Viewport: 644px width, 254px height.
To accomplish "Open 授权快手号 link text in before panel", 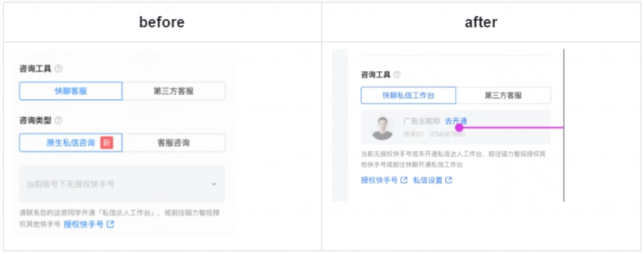I will (83, 224).
